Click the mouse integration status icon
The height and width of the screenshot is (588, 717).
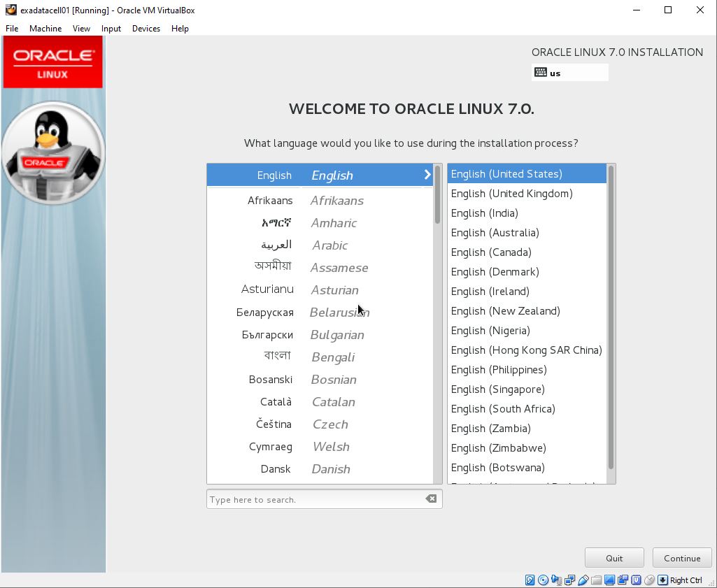pos(649,580)
